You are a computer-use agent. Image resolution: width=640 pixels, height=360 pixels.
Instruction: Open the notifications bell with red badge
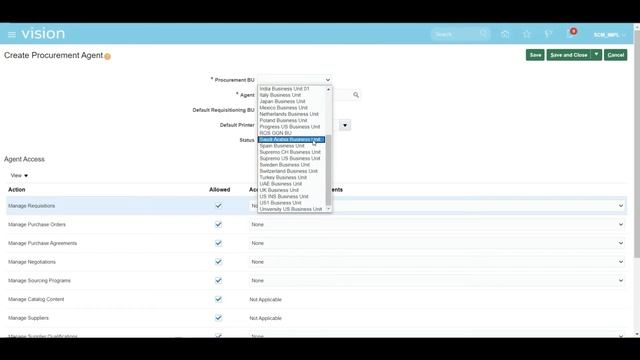click(x=571, y=33)
